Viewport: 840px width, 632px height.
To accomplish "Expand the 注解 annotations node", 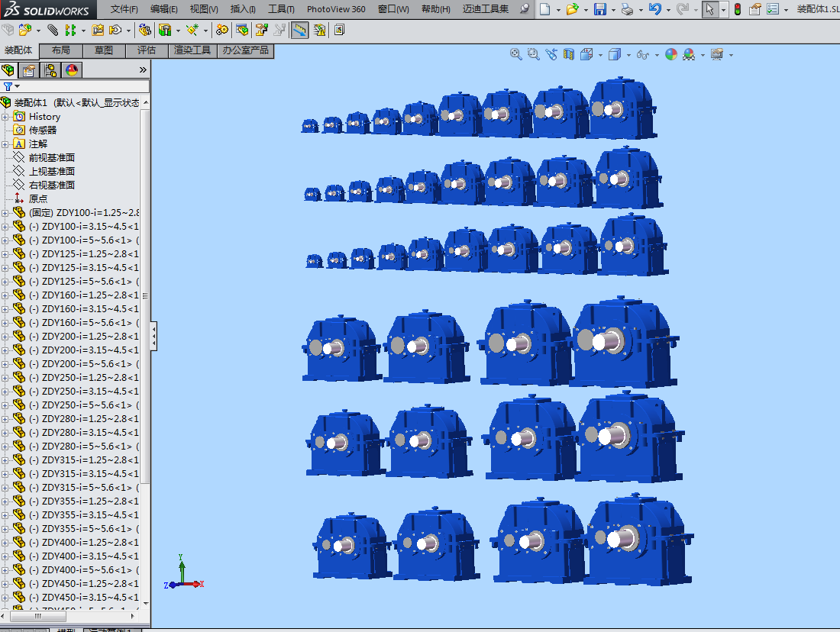I will (5, 144).
